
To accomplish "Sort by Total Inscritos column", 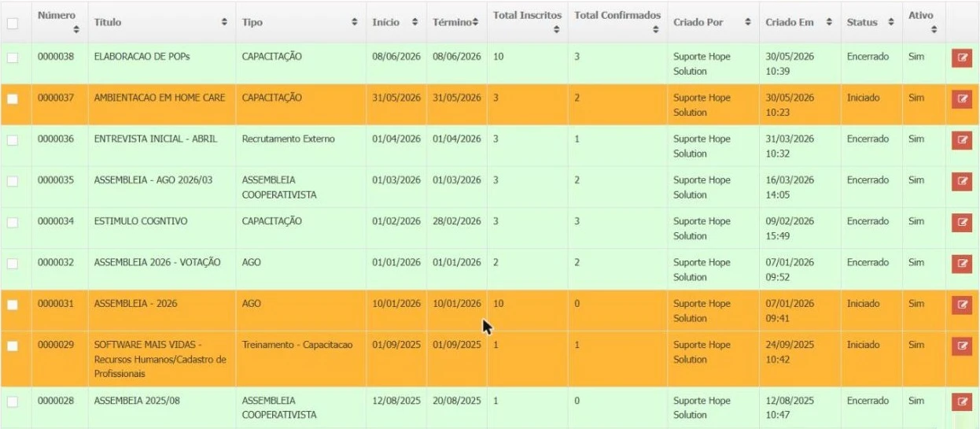I will click(x=527, y=22).
